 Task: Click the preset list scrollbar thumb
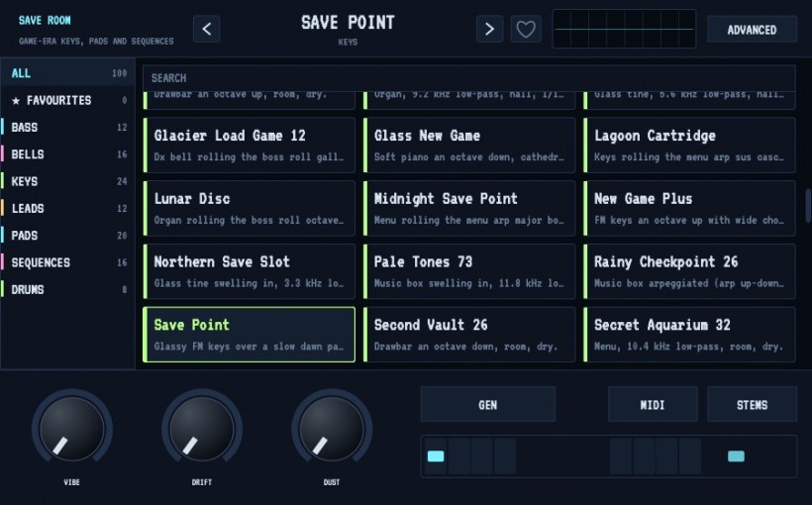[x=808, y=206]
